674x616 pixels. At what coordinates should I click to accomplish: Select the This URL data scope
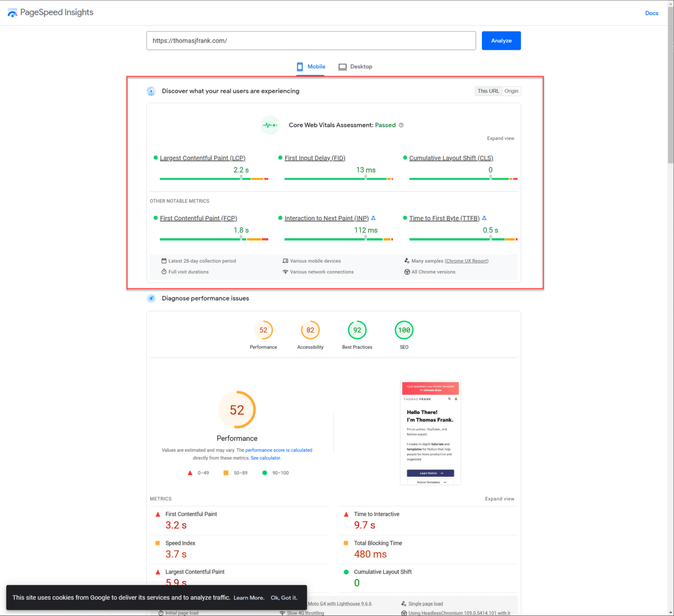click(488, 91)
